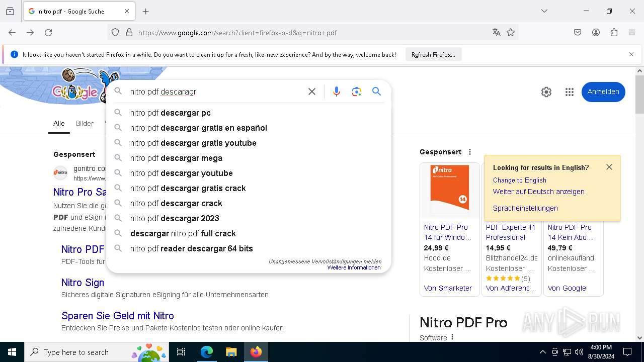
Task: Open the Gesponsert three-dot menu
Action: coord(470,152)
